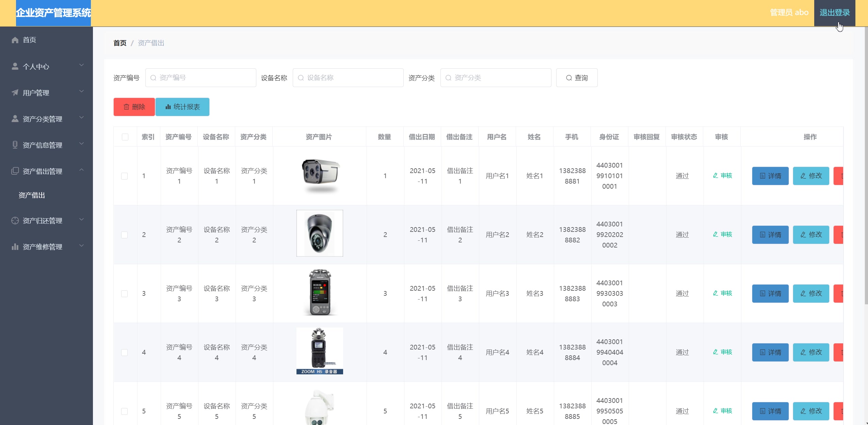Check the checkbox for row 5
Image resolution: width=868 pixels, height=425 pixels.
tap(125, 411)
